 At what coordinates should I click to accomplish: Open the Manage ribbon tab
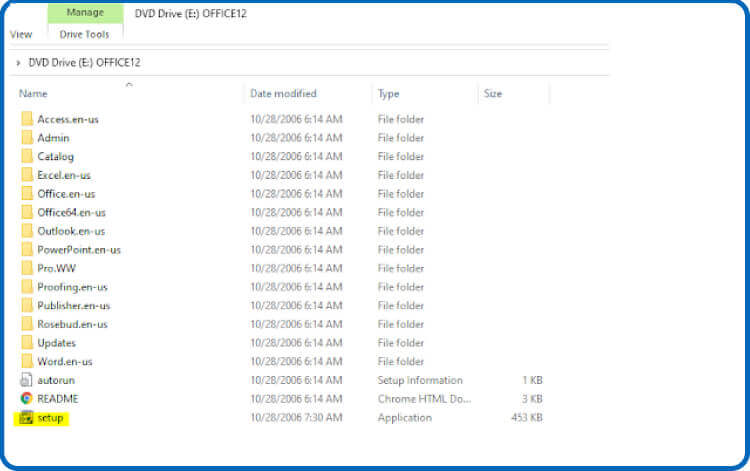[85, 12]
